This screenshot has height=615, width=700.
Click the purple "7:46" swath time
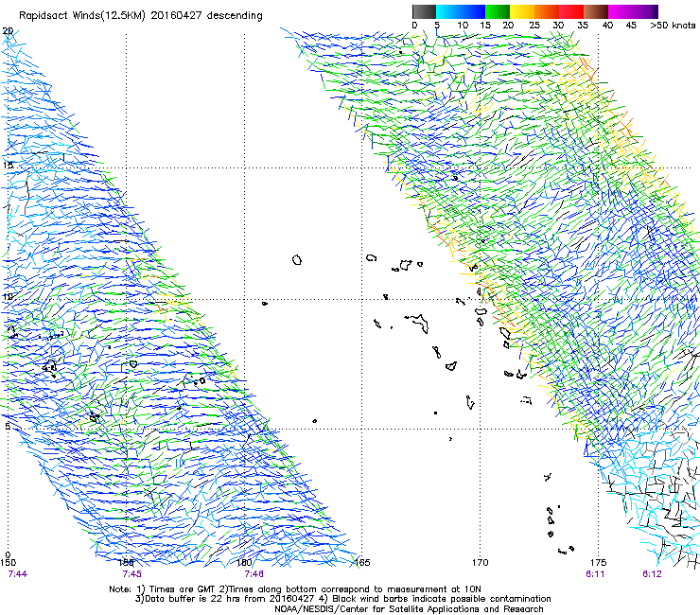pyautogui.click(x=254, y=574)
